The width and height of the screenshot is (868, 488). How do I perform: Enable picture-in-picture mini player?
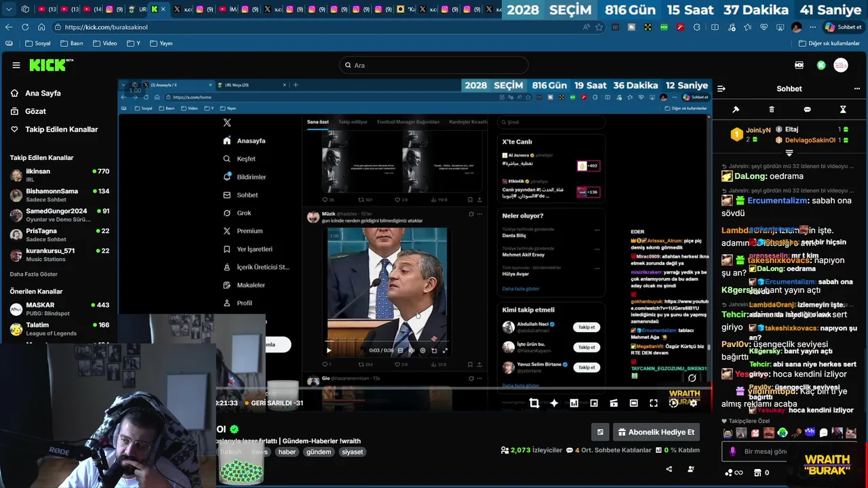tap(594, 403)
